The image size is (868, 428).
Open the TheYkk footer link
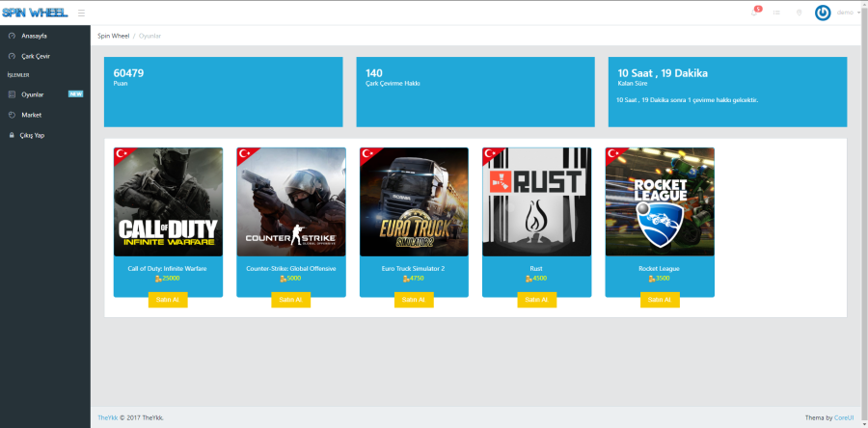tap(106, 417)
